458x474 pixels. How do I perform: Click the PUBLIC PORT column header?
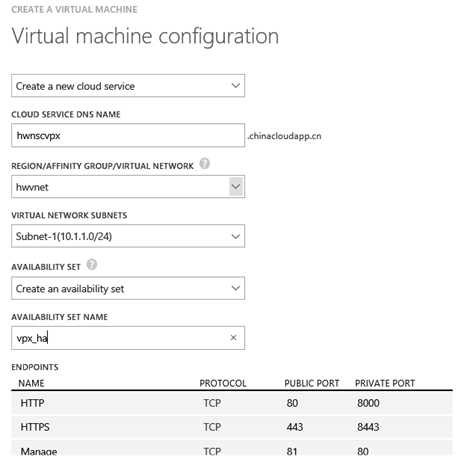click(312, 383)
